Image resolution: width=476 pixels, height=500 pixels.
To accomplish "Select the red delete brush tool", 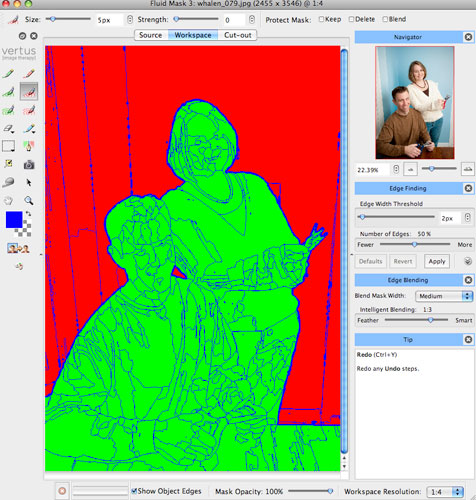I will click(x=29, y=73).
